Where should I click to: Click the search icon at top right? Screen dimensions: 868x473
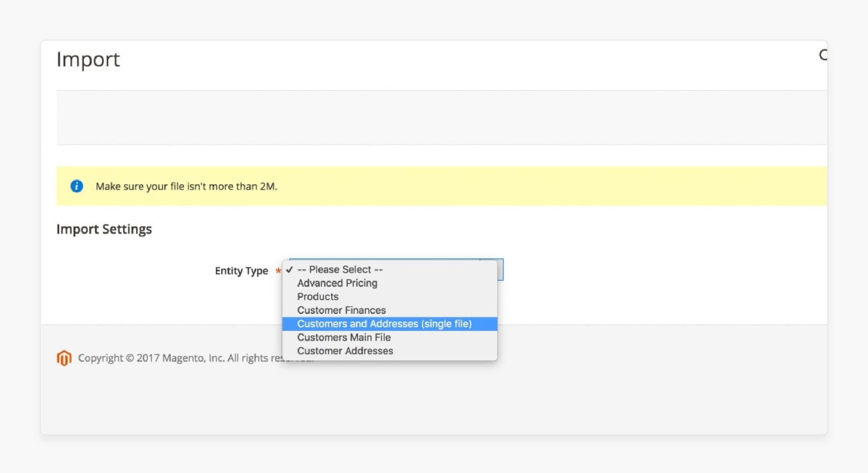point(823,55)
